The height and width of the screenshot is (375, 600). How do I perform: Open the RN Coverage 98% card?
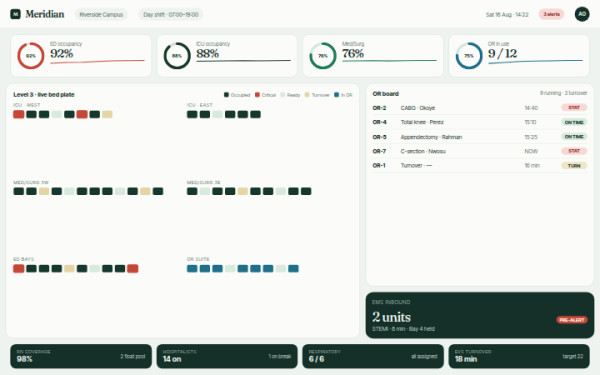tap(81, 356)
